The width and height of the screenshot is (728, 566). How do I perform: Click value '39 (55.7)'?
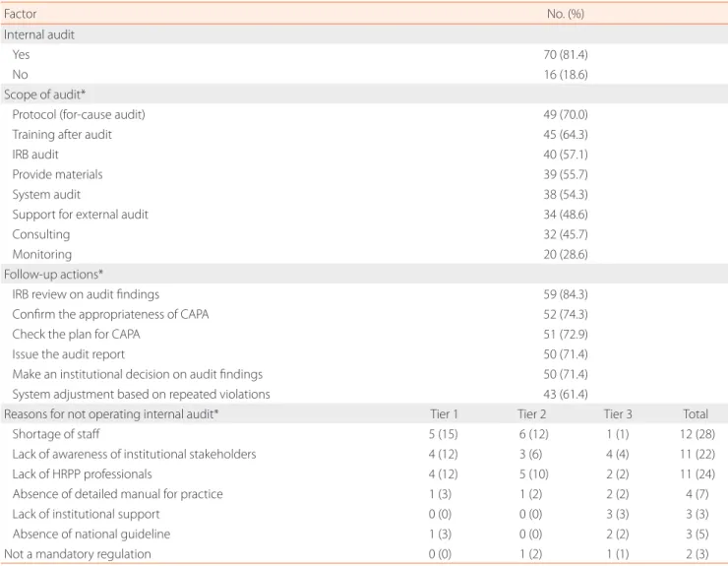[x=566, y=175]
